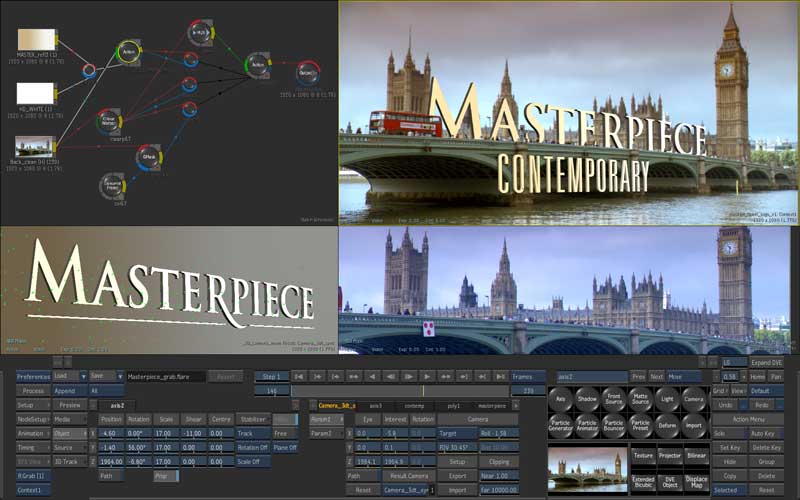The height and width of the screenshot is (500, 800).
Task: Open the Save dropdown arrow
Action: pyautogui.click(x=120, y=377)
